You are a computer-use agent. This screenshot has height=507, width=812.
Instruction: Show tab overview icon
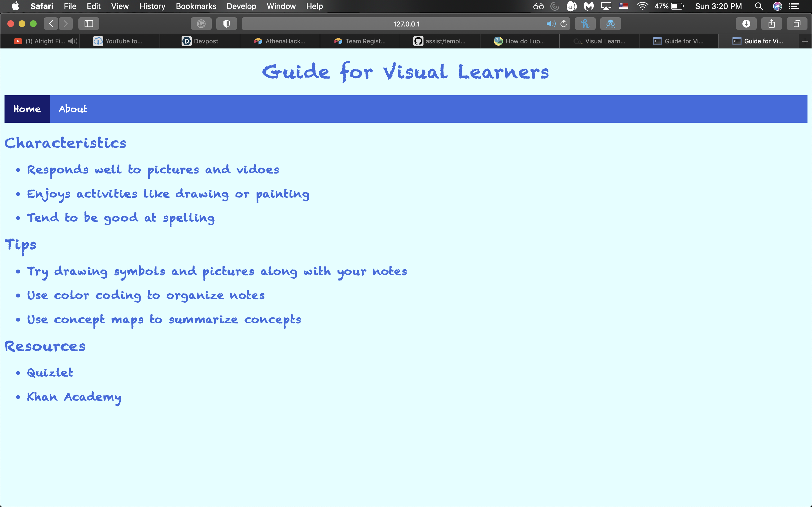click(x=796, y=24)
